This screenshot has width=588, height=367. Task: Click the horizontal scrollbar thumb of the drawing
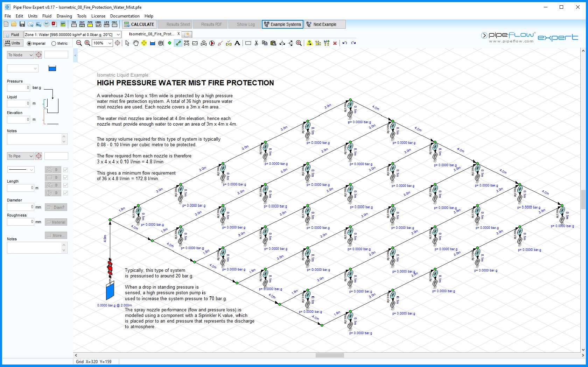330,355
